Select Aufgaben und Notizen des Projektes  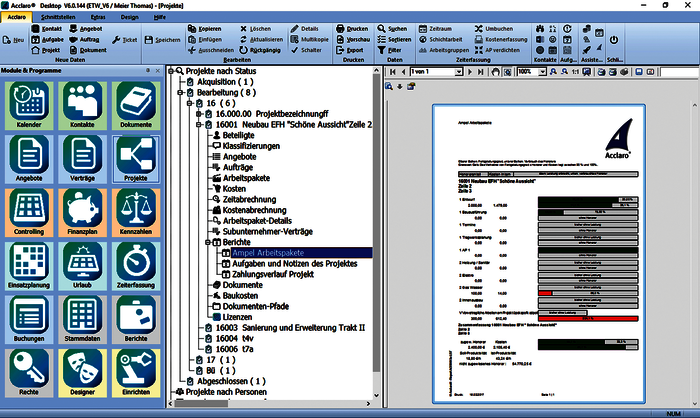[x=294, y=263]
